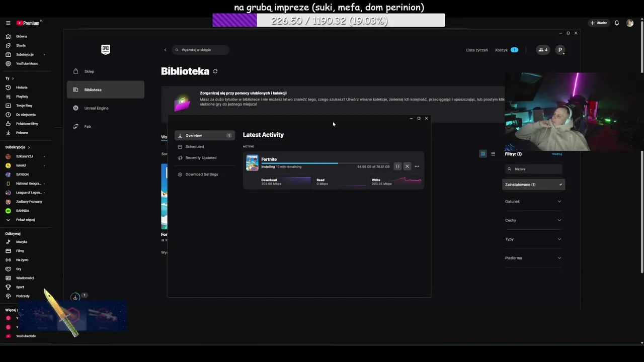Select Scheduled in downloads window

click(x=204, y=146)
